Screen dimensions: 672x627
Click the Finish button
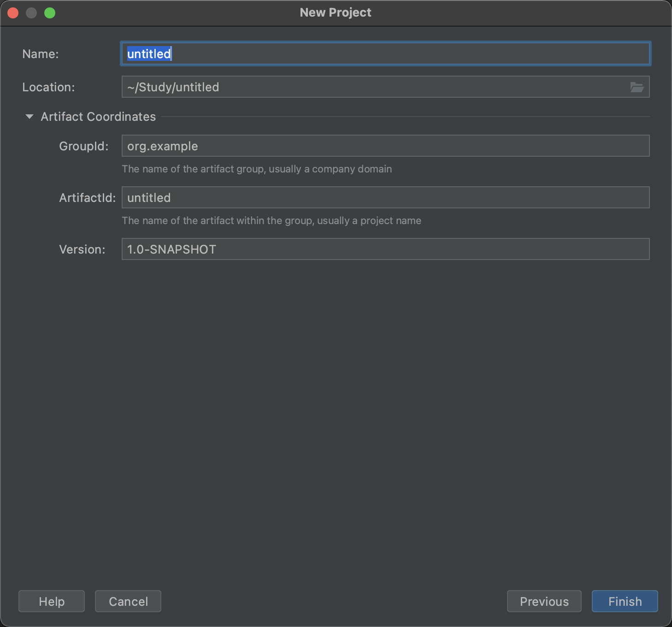coord(625,601)
